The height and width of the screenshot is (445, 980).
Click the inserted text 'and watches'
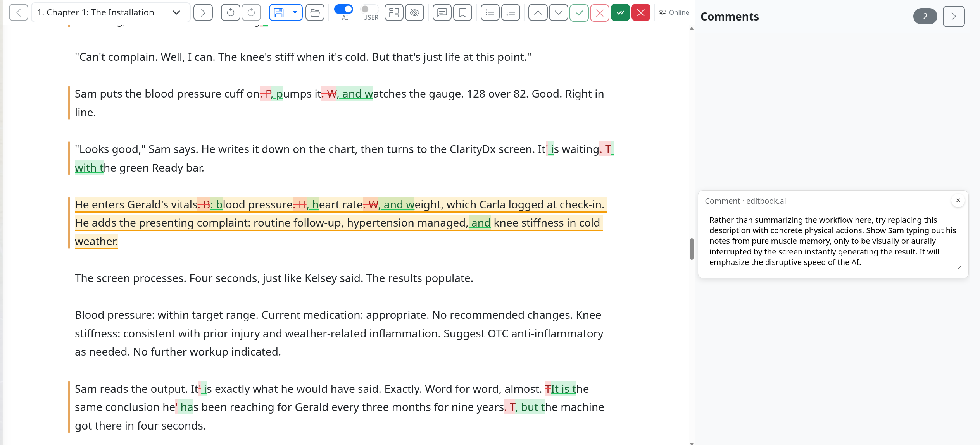(355, 94)
